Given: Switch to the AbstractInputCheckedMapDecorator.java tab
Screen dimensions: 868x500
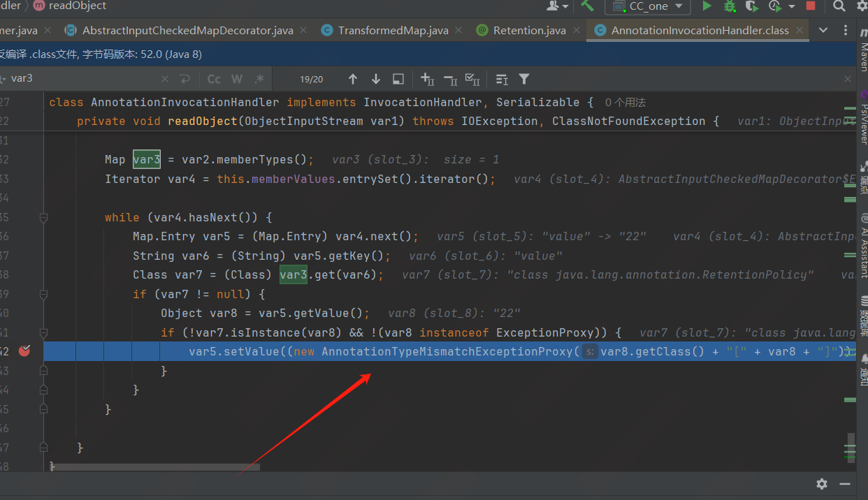Looking at the screenshot, I should tap(188, 30).
